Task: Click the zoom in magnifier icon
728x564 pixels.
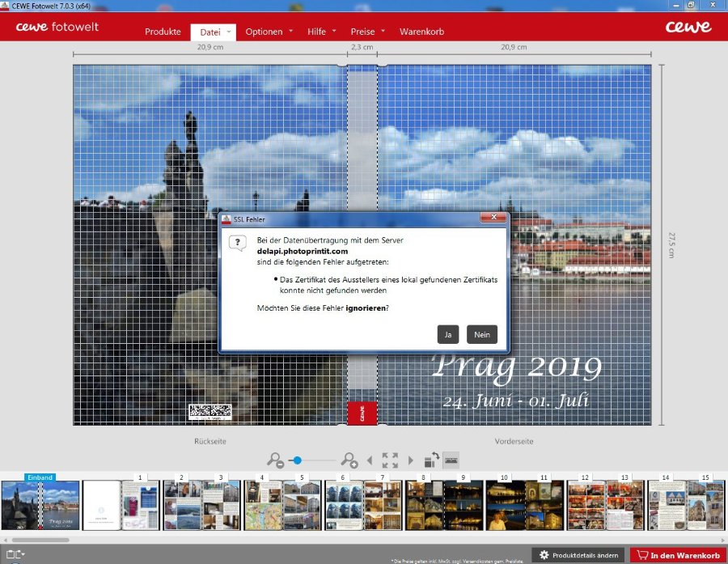Action: (349, 460)
